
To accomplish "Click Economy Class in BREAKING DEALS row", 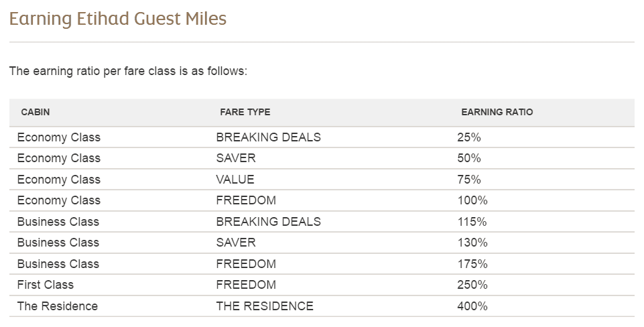I will tap(59, 137).
